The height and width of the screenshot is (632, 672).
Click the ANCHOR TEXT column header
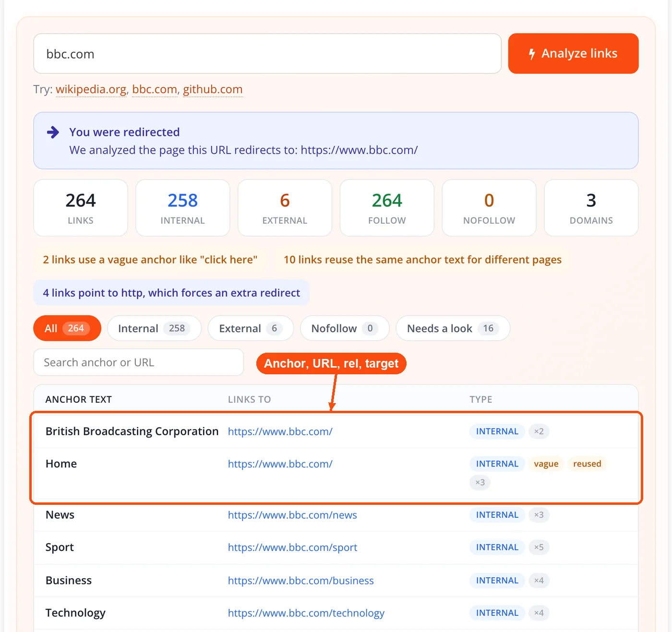(79, 399)
